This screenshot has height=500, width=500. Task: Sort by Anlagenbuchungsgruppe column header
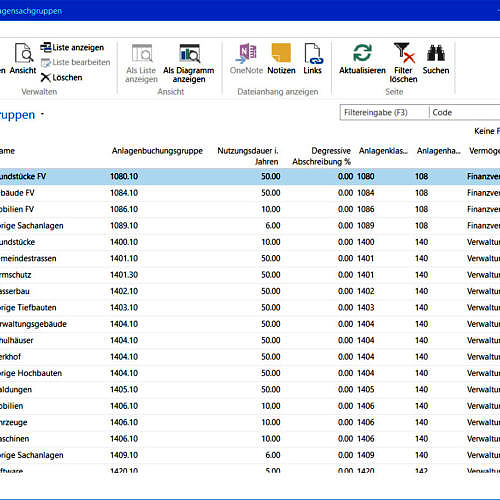point(157,151)
